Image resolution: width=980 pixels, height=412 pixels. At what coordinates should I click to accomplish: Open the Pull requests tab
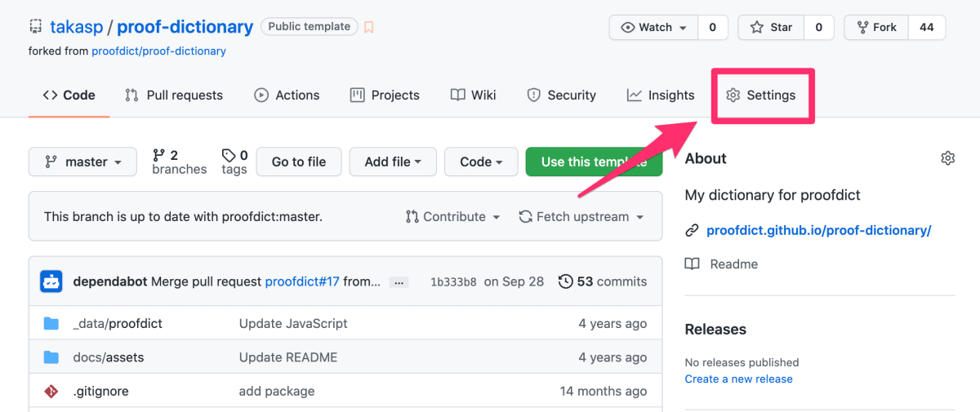coord(174,95)
